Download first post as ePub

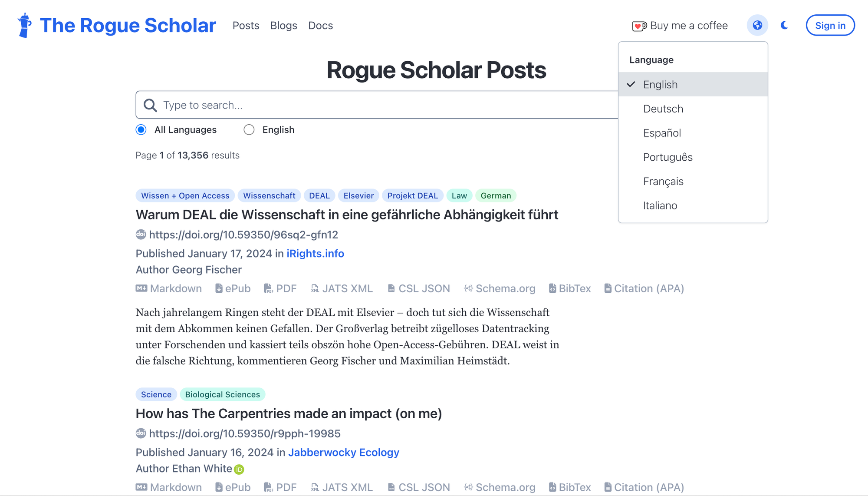[233, 289]
